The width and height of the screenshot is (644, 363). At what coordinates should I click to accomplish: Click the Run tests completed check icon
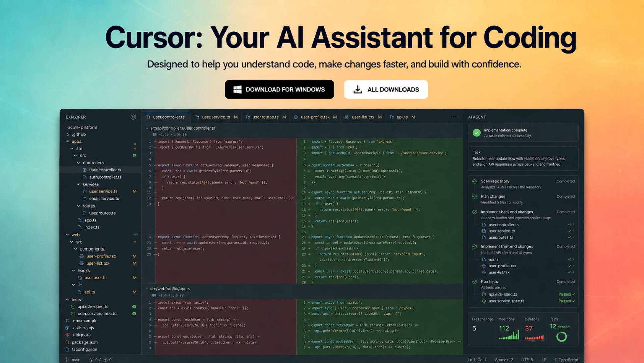tap(474, 282)
